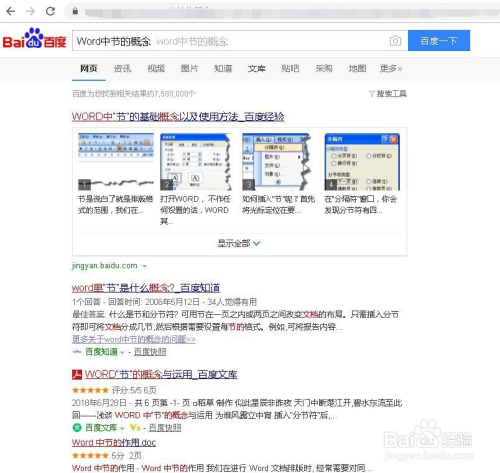This screenshot has width=500, height=473.
Task: Open the jingyan.baidu.com dropdown arrow
Action: [x=145, y=266]
